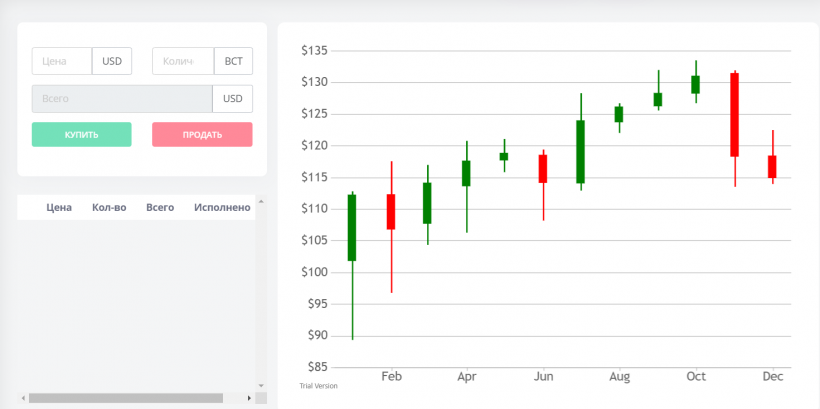Screen dimensions: 820x409
Task: Click the quantity input field
Action: click(x=183, y=61)
